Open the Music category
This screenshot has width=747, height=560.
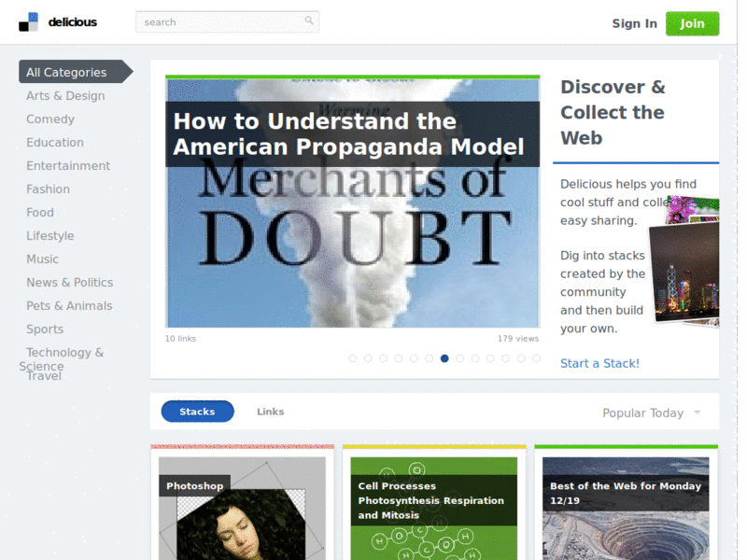pos(42,259)
